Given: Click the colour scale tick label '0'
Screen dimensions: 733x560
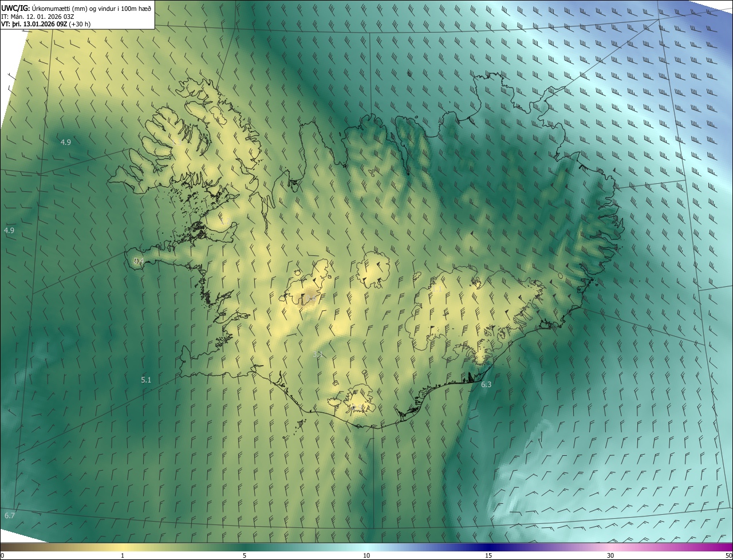Looking at the screenshot, I should point(2,555).
